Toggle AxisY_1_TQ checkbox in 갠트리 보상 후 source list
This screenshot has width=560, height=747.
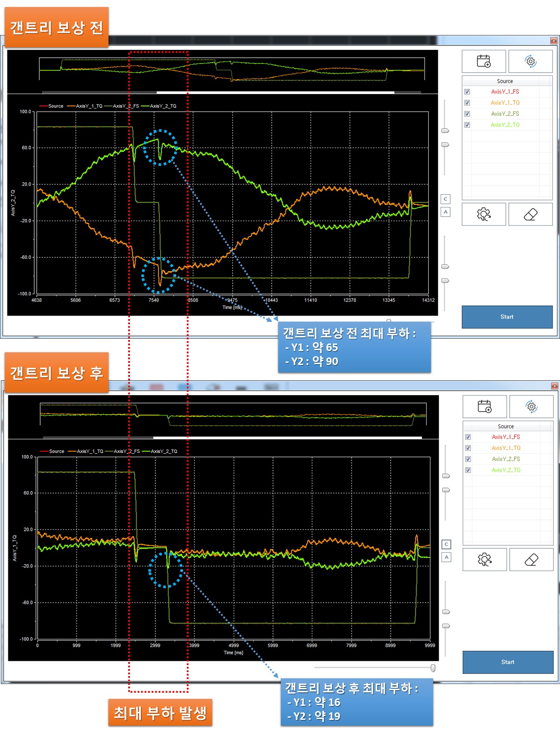468,448
